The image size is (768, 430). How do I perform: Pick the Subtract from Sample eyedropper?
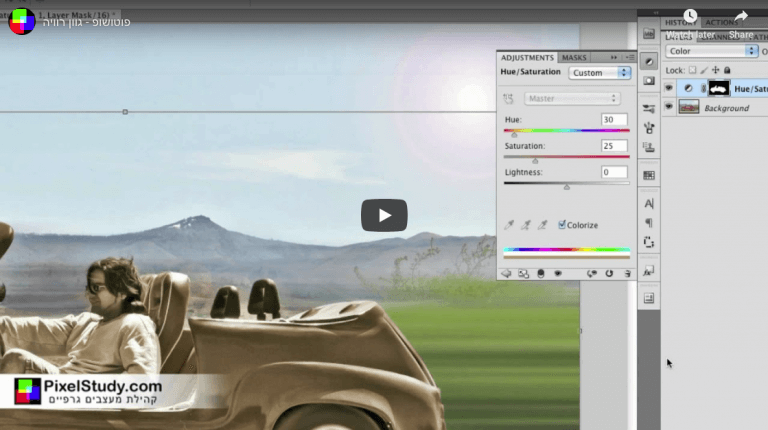coord(542,225)
